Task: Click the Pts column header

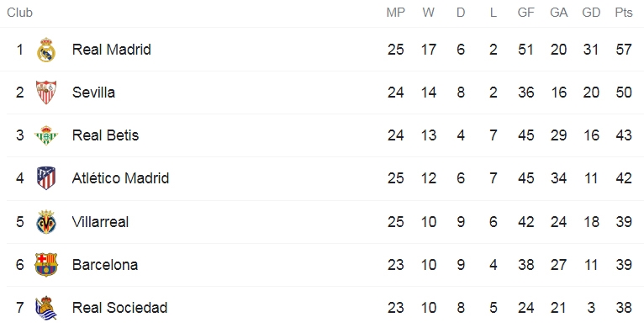Action: [624, 13]
